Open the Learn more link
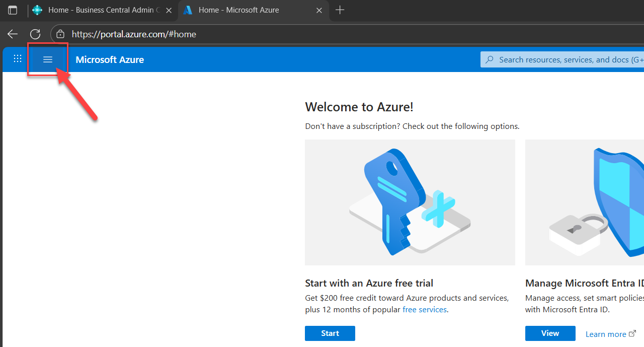Viewport: 644px width, 347px height. pos(610,334)
